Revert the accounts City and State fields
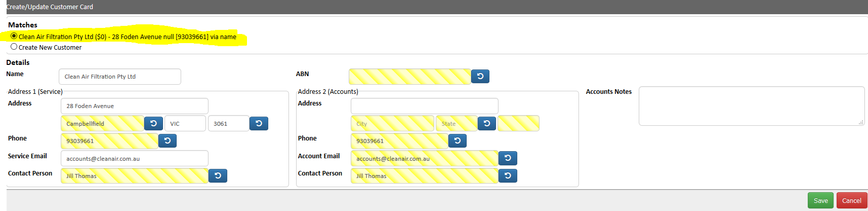The image size is (868, 211). click(x=486, y=124)
